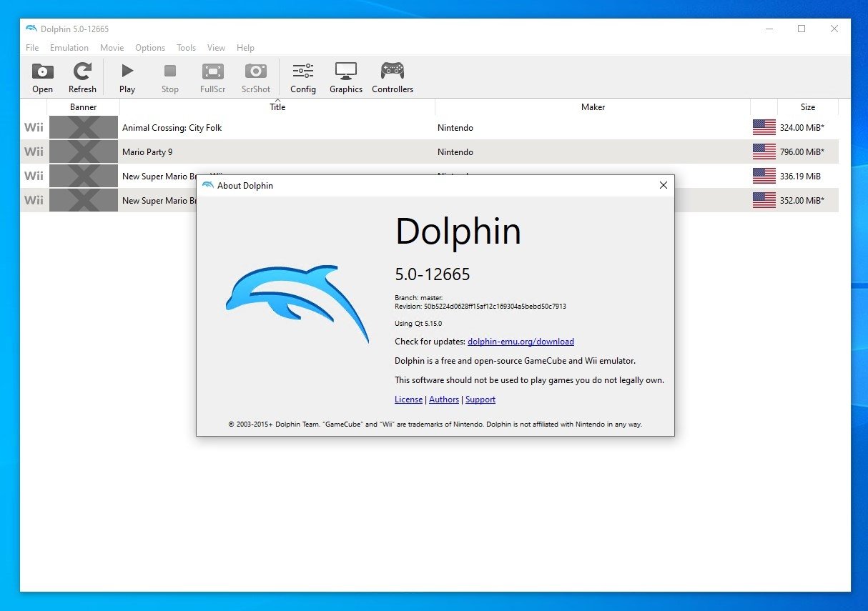Click the US flag for Mario Party 9 row

[x=764, y=152]
